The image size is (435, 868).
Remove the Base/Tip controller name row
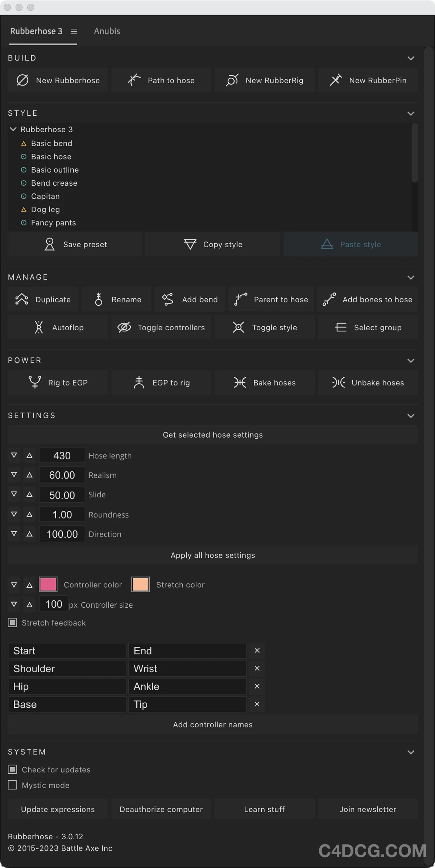257,704
